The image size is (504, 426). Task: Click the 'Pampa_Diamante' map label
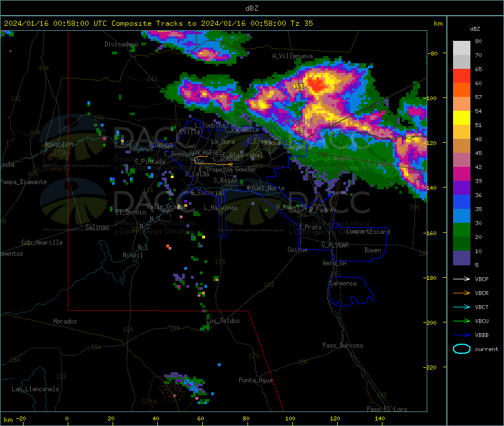point(24,182)
